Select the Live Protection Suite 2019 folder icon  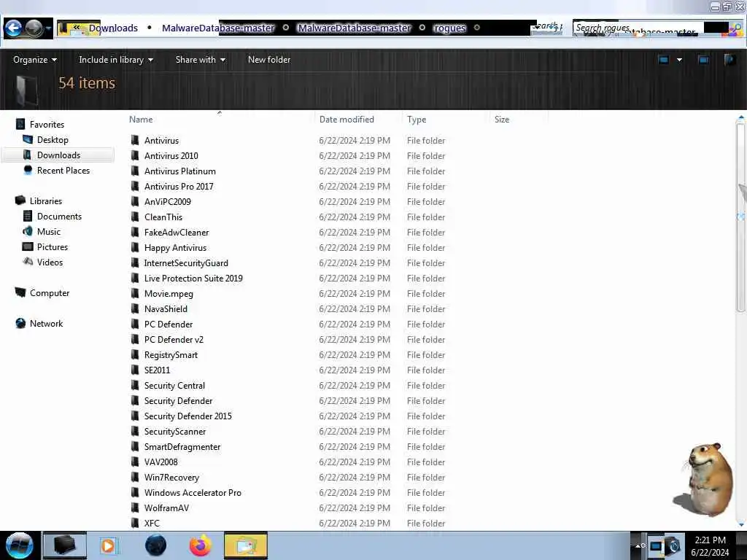pyautogui.click(x=135, y=278)
